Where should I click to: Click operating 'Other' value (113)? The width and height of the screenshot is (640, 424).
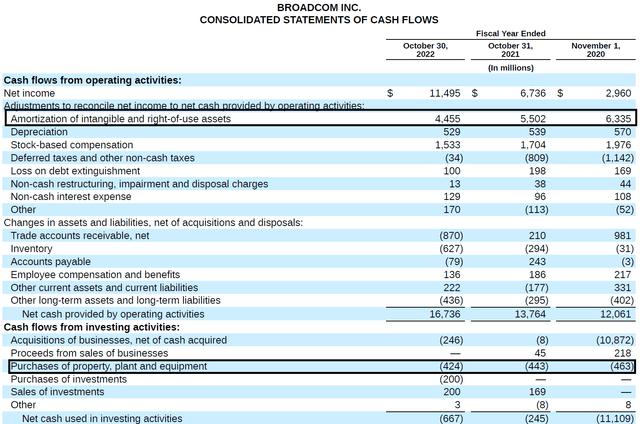pos(536,210)
